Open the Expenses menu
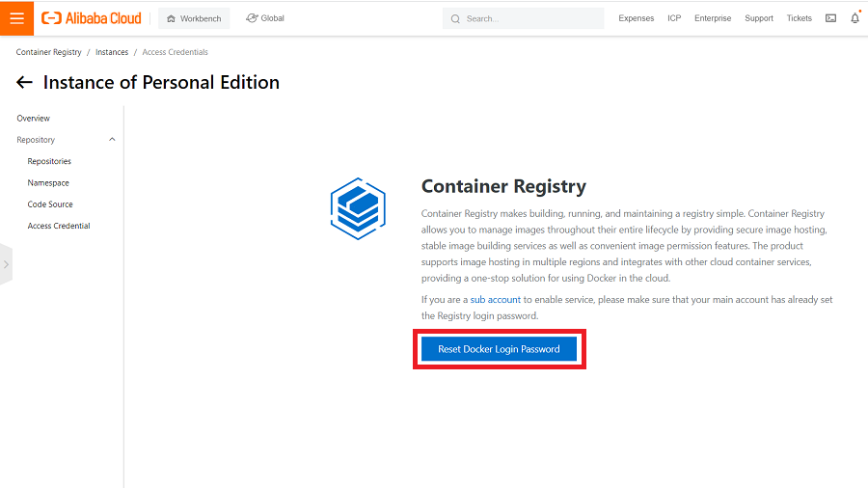The image size is (868, 488). 636,18
